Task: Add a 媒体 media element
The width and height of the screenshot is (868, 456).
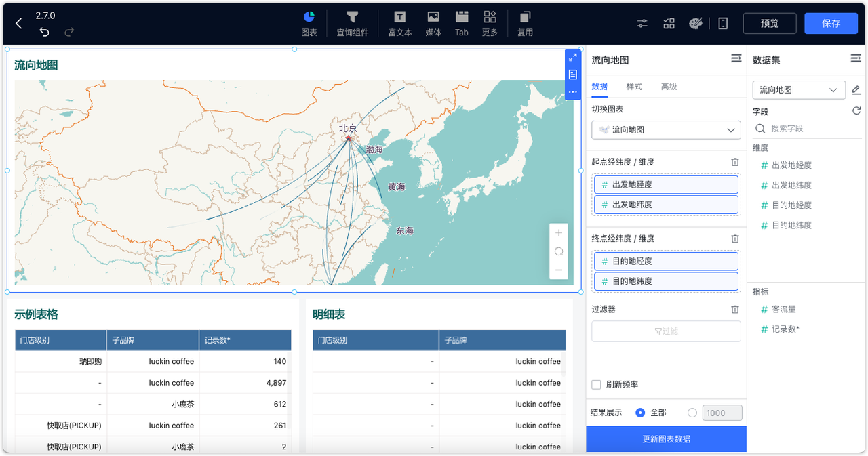Action: [433, 23]
